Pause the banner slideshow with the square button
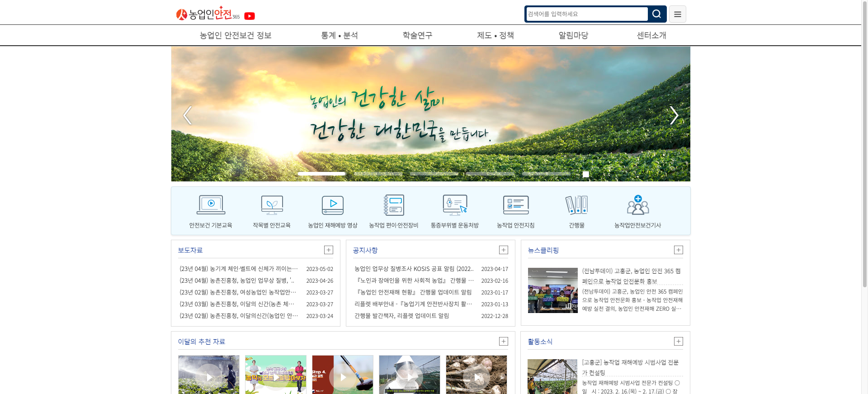868x394 pixels. coord(586,174)
